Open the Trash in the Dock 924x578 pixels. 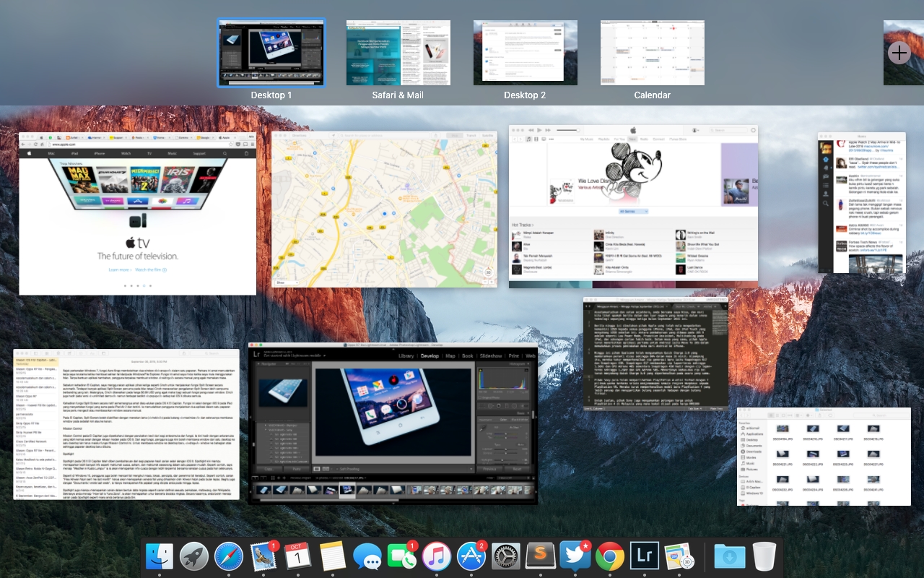[764, 556]
